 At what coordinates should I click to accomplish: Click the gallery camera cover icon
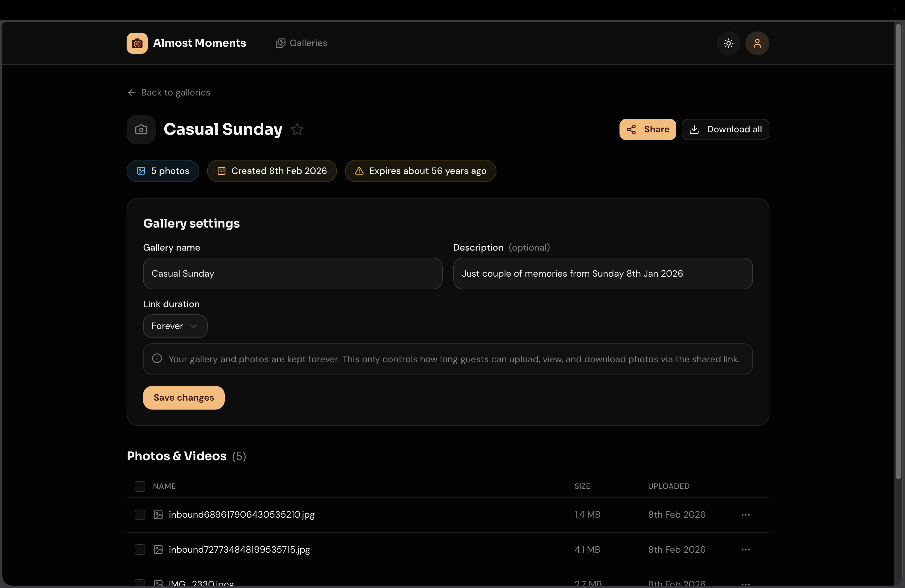pos(141,129)
